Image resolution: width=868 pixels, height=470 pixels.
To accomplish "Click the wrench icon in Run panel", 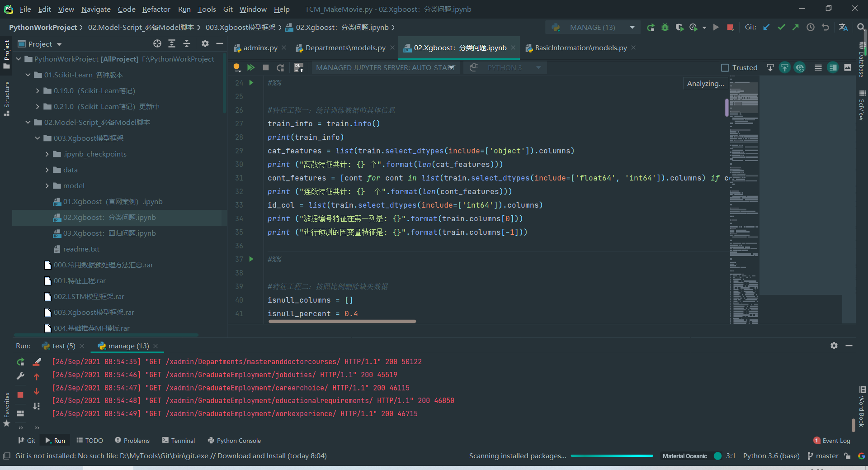I will click(x=20, y=376).
